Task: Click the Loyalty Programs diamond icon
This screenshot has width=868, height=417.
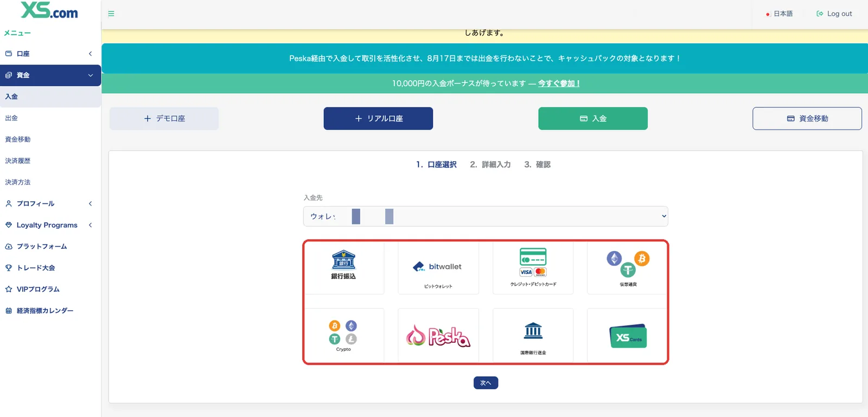Action: (9, 225)
